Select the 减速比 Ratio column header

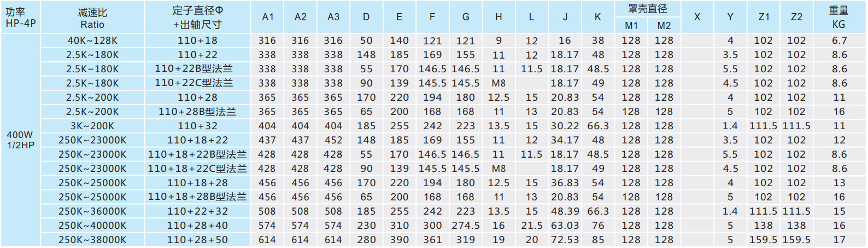coord(92,18)
